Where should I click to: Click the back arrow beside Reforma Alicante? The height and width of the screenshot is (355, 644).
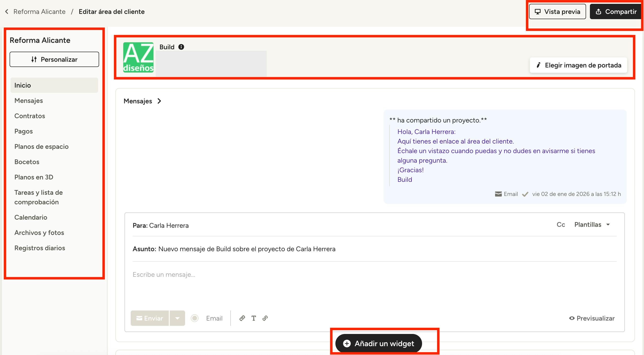tap(7, 11)
